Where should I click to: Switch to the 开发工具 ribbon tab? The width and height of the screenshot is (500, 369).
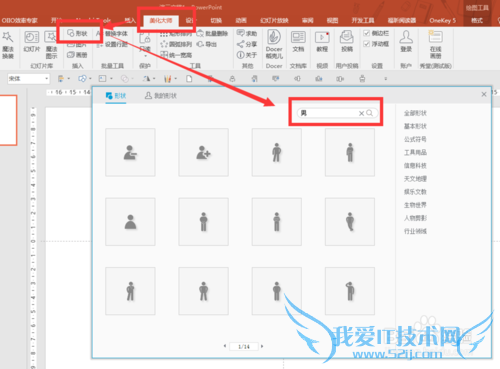coord(363,20)
